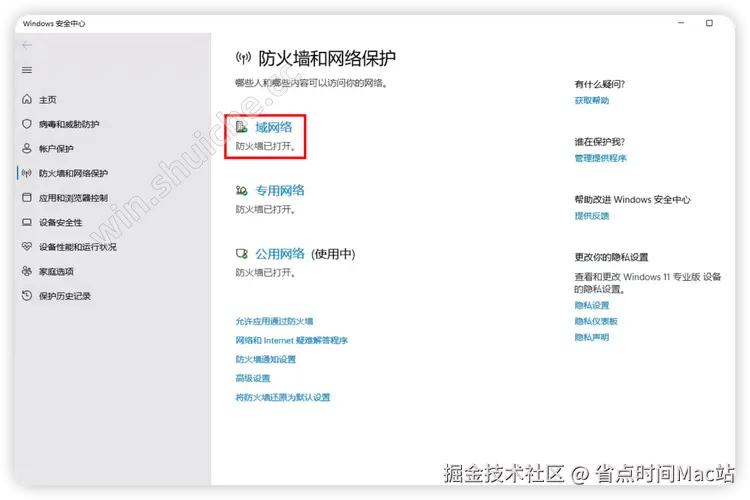750x500 pixels.
Task: Click the 高级设置 link
Action: [x=253, y=378]
